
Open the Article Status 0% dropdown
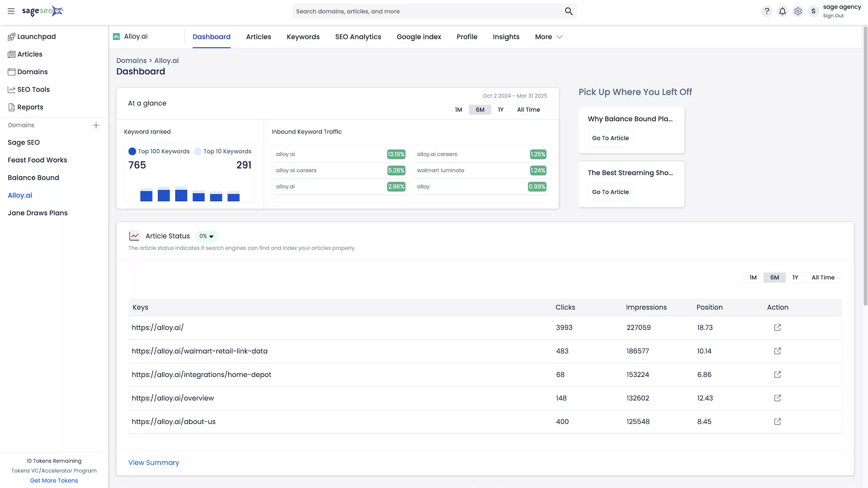click(207, 236)
